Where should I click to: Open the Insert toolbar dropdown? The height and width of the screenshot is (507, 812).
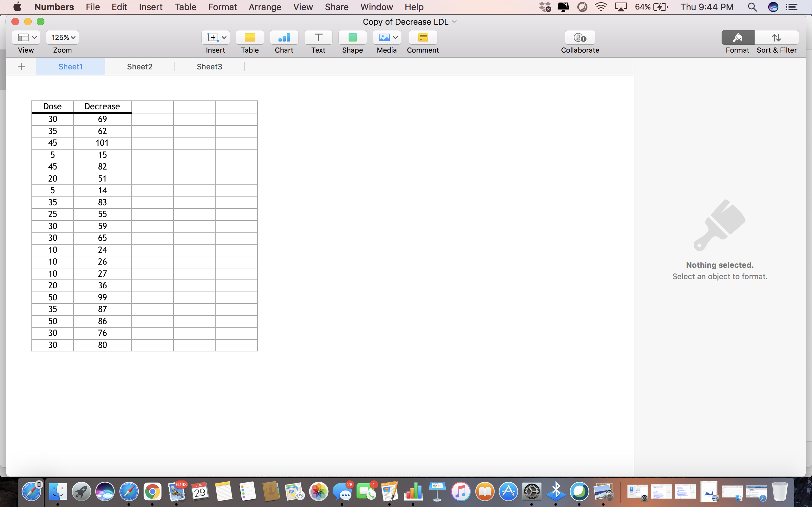[215, 38]
